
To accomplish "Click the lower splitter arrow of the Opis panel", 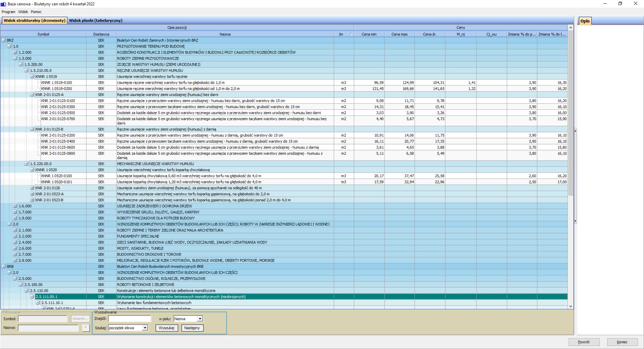I will click(576, 221).
